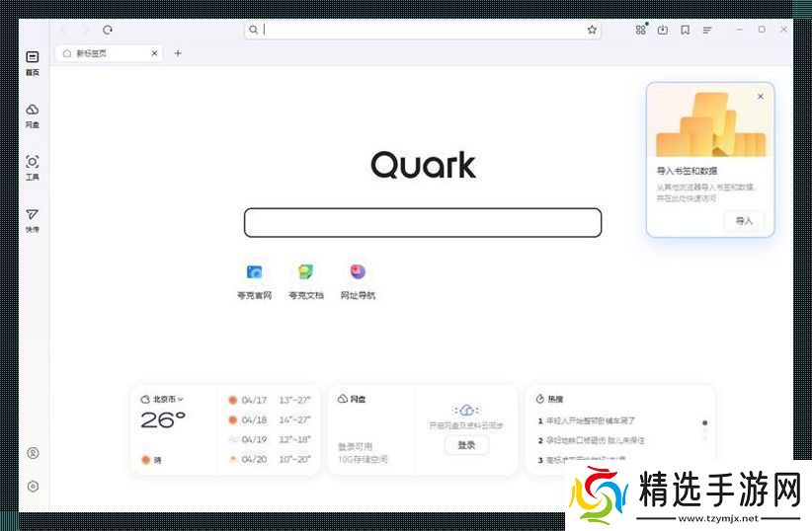Open the 网盘 cloud drive sidebar icon
This screenshot has width=812, height=531.
pyautogui.click(x=33, y=115)
